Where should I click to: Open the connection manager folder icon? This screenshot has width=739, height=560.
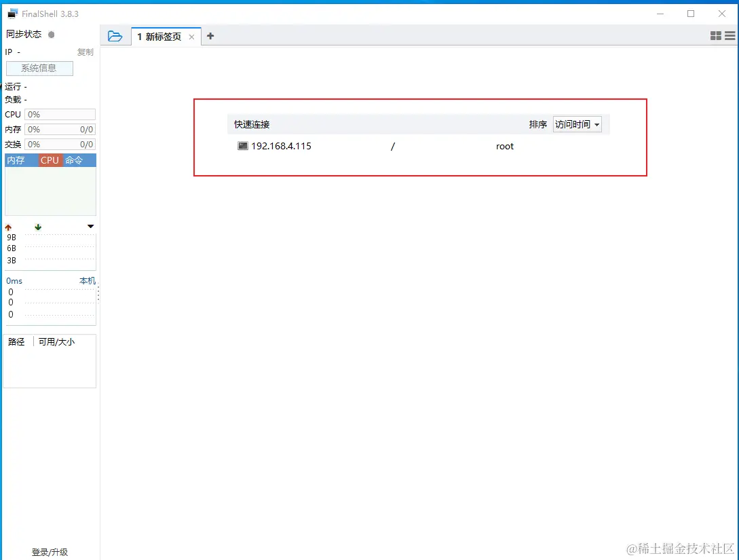tap(115, 36)
